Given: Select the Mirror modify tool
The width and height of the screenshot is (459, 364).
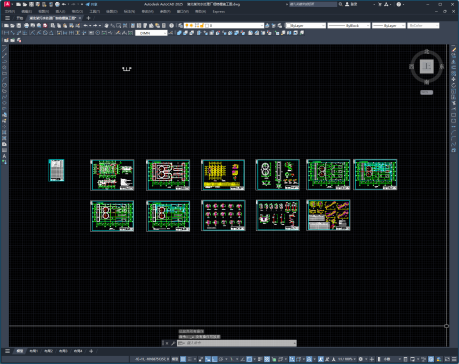Looking at the screenshot, I should point(454,61).
